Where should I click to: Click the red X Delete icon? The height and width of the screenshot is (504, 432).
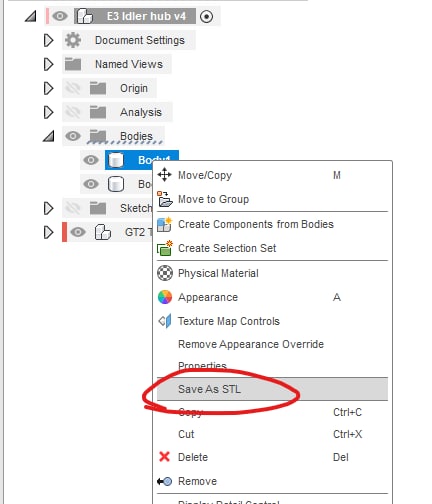164,457
